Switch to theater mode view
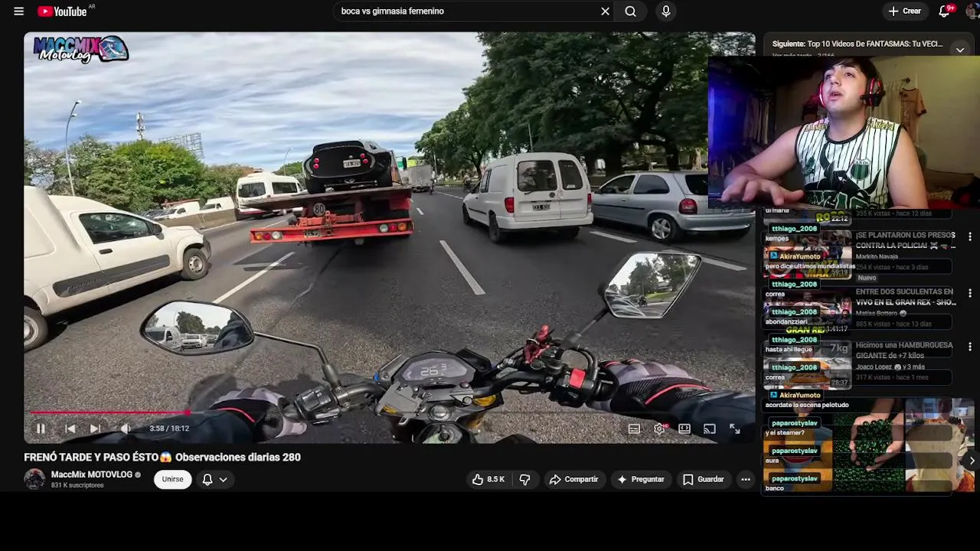 coord(684,429)
